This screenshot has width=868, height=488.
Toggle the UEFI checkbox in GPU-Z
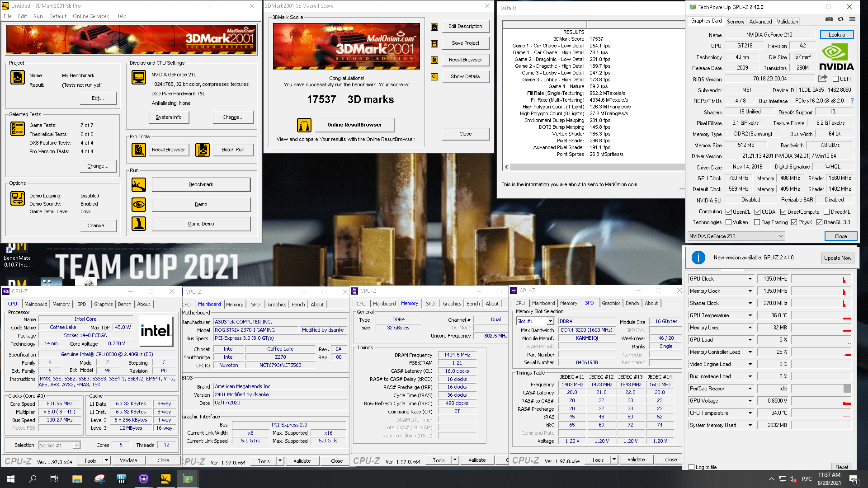[835, 79]
